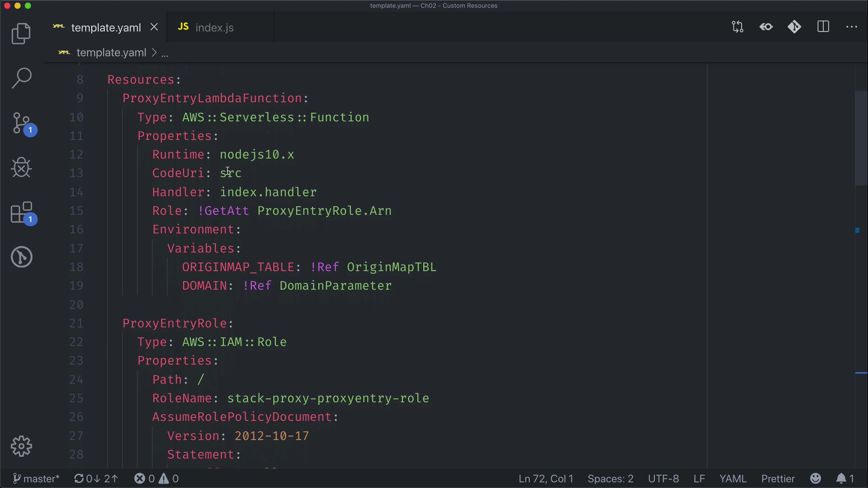Open the Explorer view in activity bar

21,34
